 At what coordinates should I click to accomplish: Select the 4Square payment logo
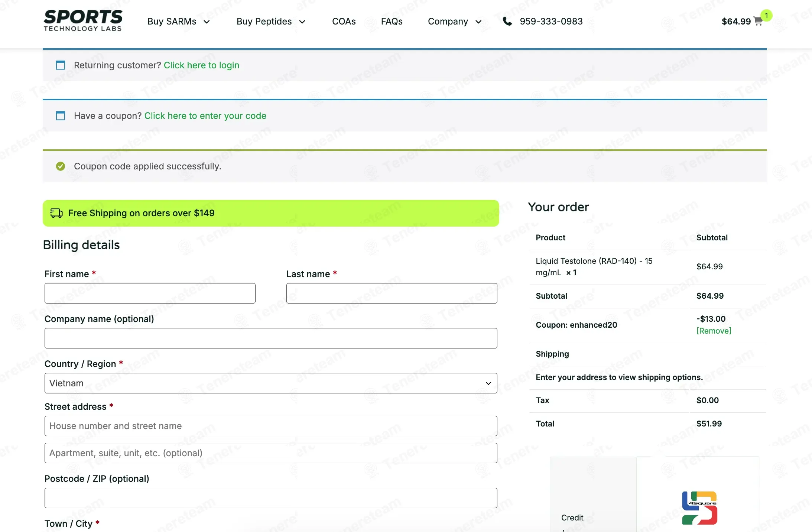[699, 508]
